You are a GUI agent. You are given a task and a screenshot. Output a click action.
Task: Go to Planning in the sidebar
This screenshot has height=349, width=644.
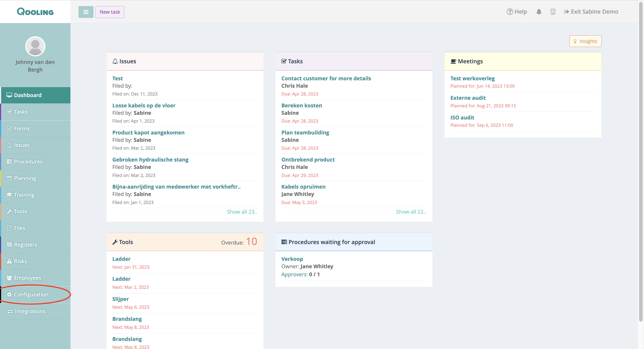coord(25,178)
